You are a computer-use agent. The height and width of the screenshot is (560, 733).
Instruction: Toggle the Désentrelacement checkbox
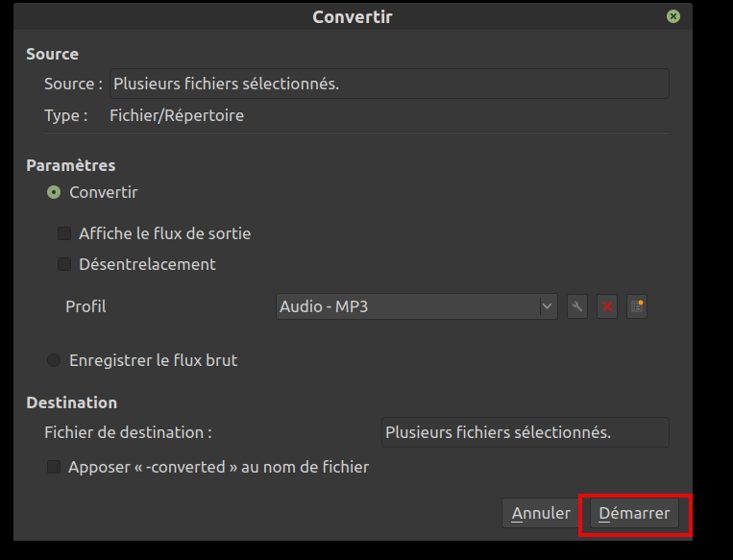[x=64, y=264]
